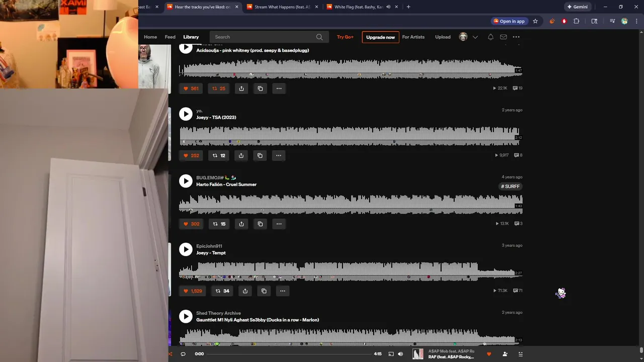
Task: Undo repost showing 25 reposts
Action: (x=218, y=88)
